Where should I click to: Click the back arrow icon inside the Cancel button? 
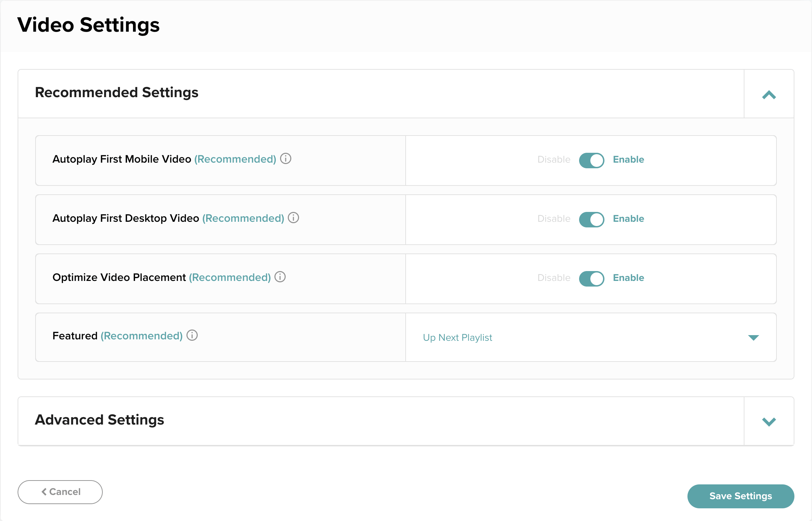pos(44,492)
